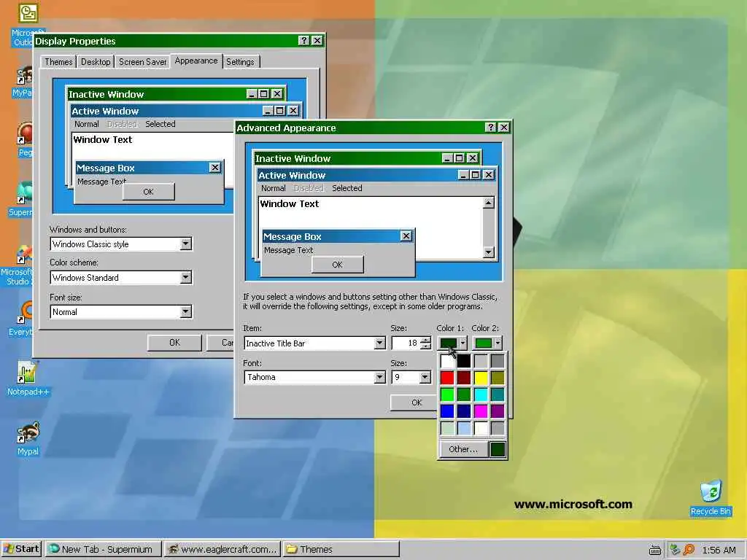Open the Themes tab in Display Properties
Screen dimensions: 747x560
[58, 62]
